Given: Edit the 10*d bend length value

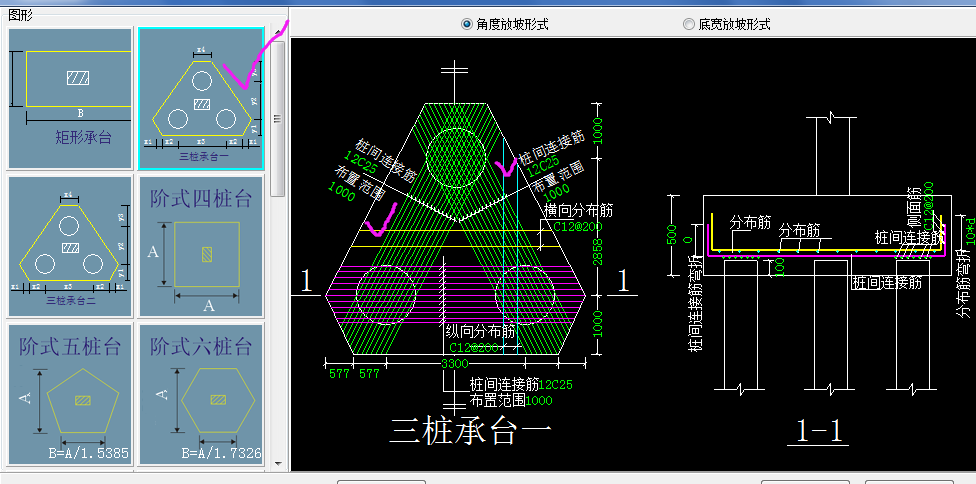Looking at the screenshot, I should click(970, 232).
